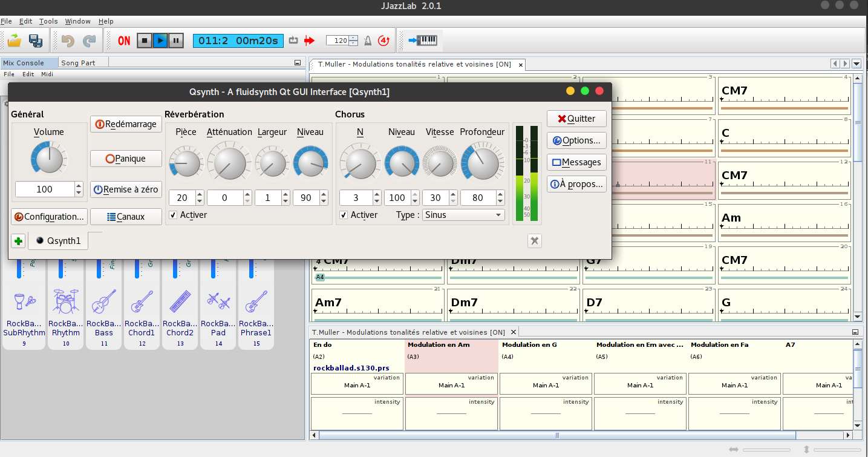Click the Volume knob in Général

click(48, 158)
